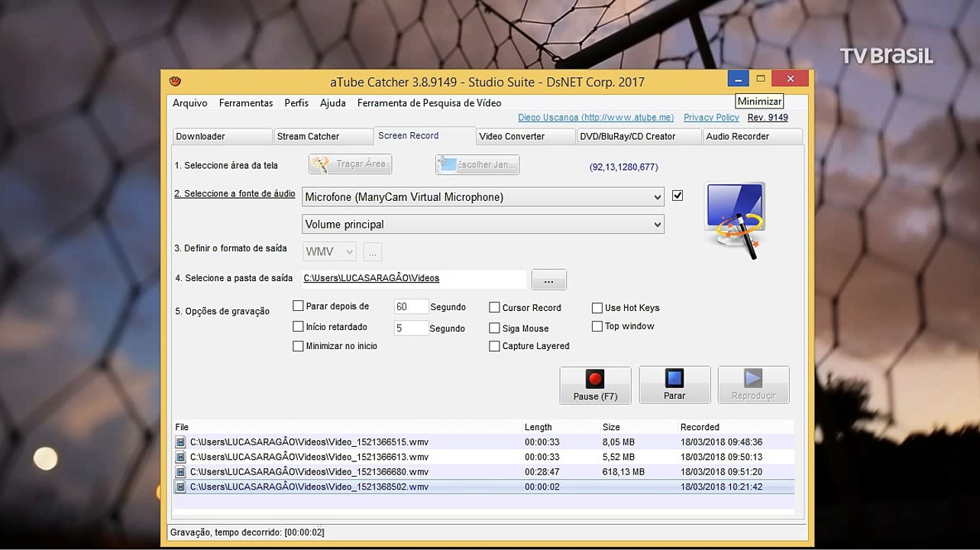The image size is (980, 550).
Task: Browse for output folder with ... button
Action: [548, 280]
